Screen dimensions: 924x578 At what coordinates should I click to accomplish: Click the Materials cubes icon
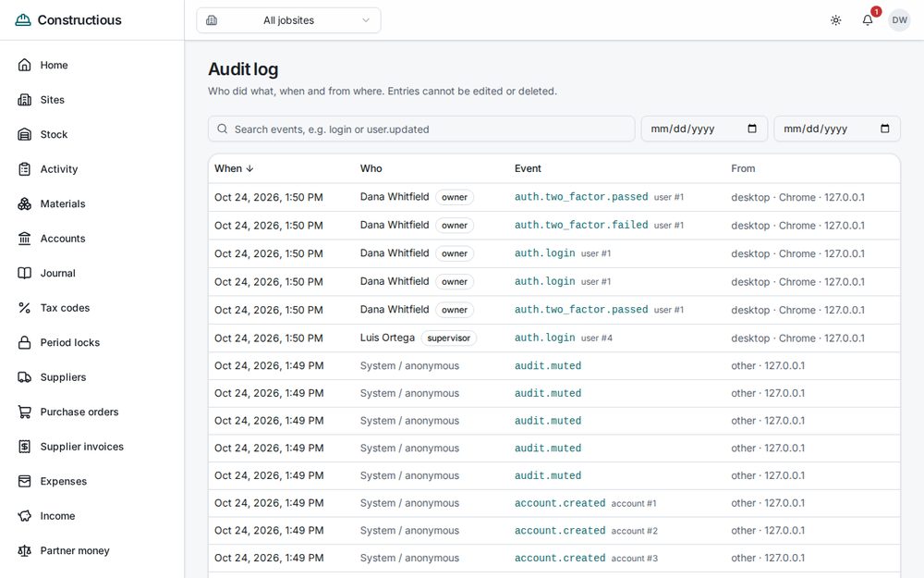coord(24,203)
